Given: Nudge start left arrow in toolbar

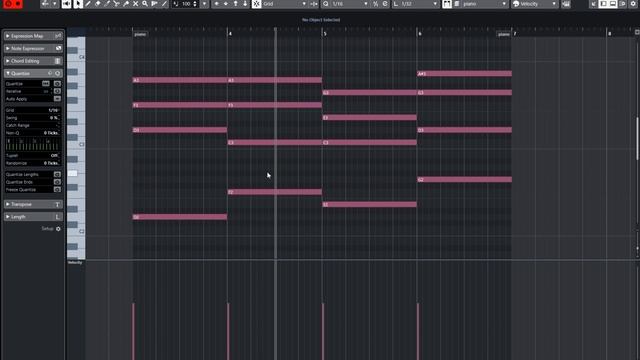Looking at the screenshot, I should point(216,4).
